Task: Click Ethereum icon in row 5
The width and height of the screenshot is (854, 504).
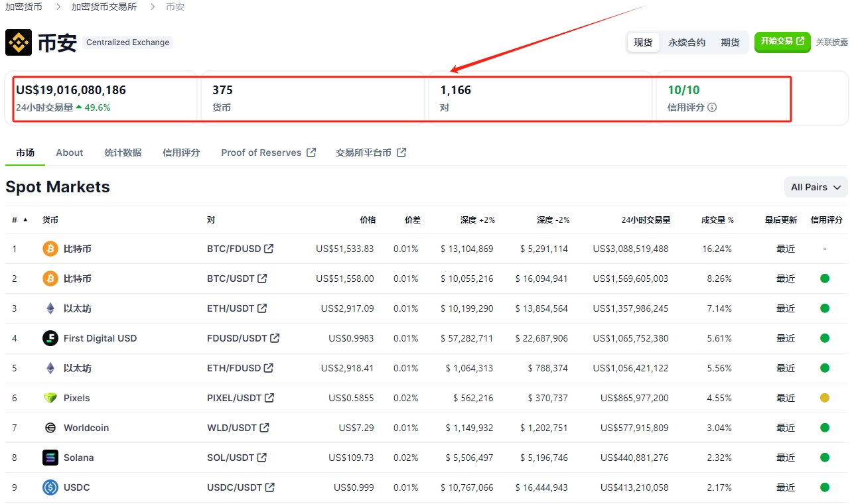Action: click(50, 368)
